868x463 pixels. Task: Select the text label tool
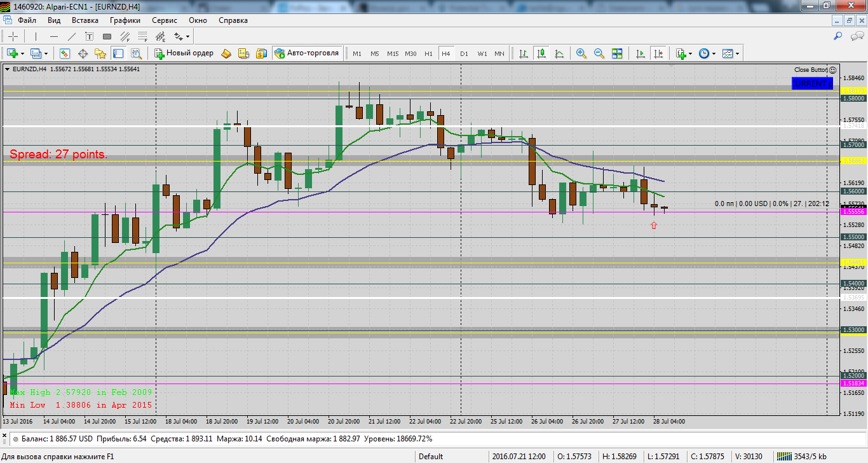(x=90, y=36)
